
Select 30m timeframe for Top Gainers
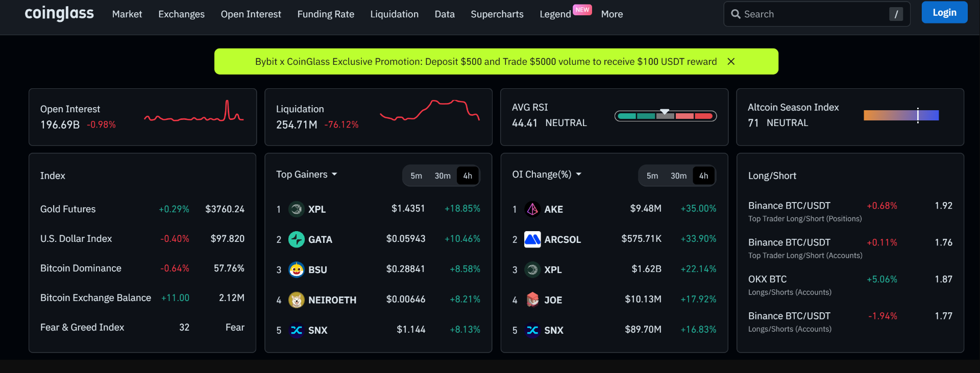point(443,176)
